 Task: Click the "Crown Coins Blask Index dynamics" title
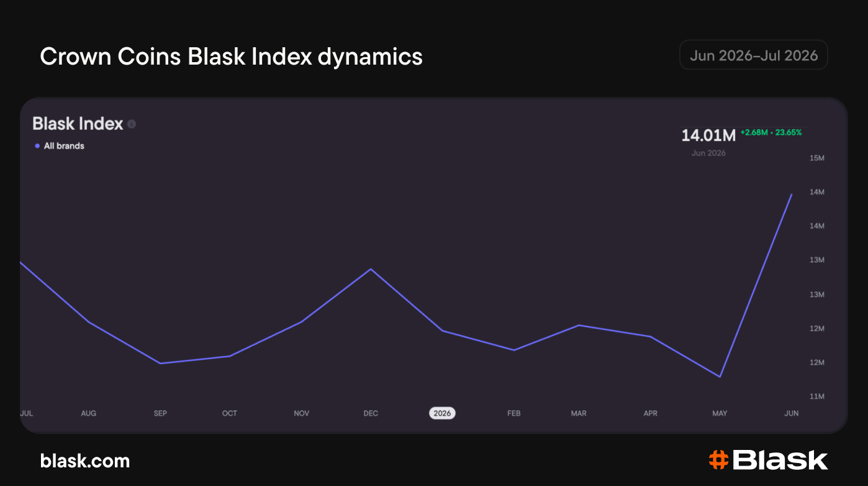[x=231, y=57]
